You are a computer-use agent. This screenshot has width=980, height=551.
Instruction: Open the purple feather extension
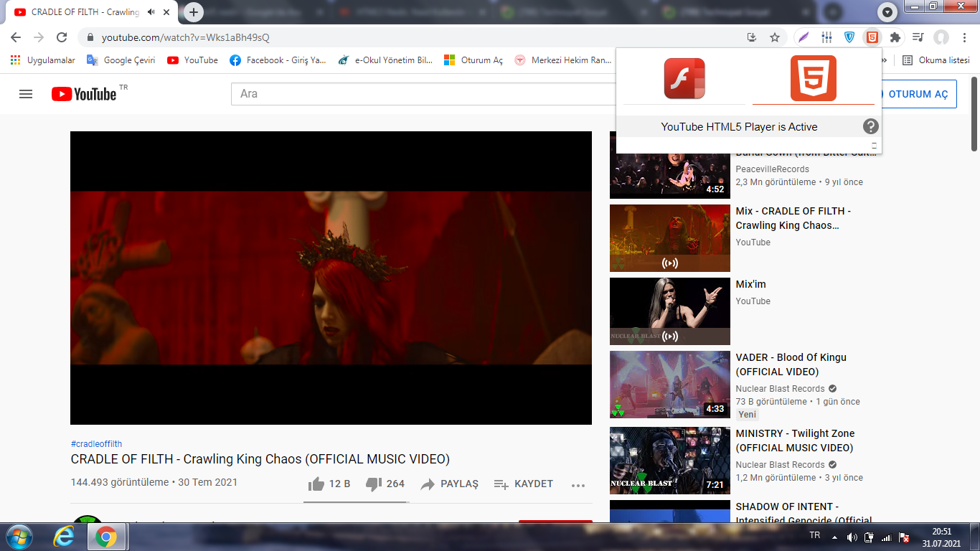[x=805, y=37]
